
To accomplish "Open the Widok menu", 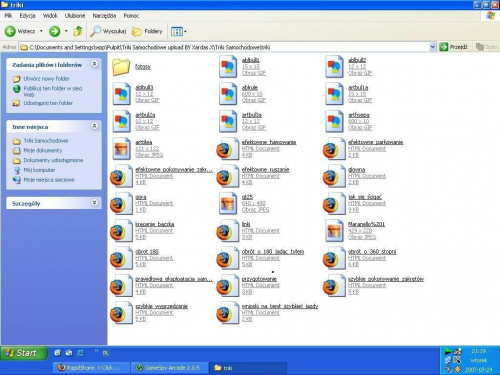I will click(50, 16).
